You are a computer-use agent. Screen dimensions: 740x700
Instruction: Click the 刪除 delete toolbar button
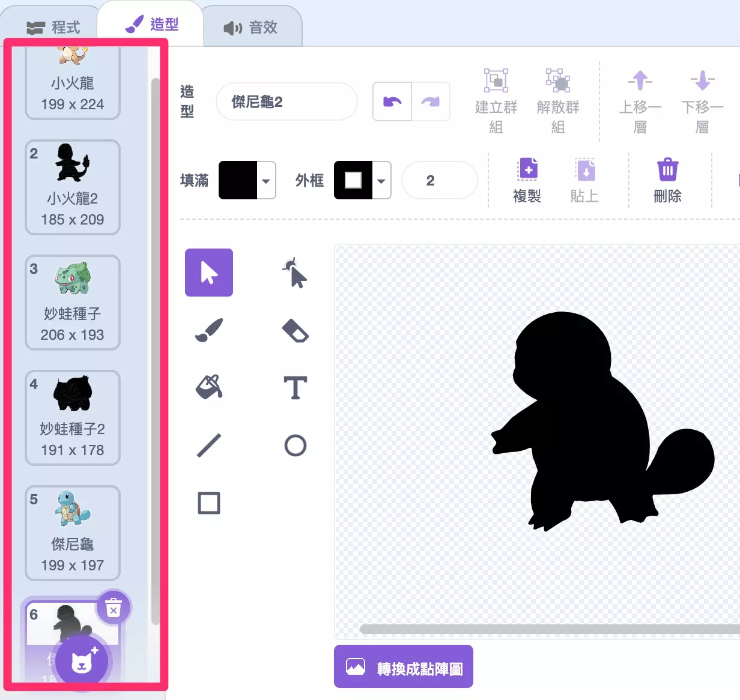pos(668,178)
